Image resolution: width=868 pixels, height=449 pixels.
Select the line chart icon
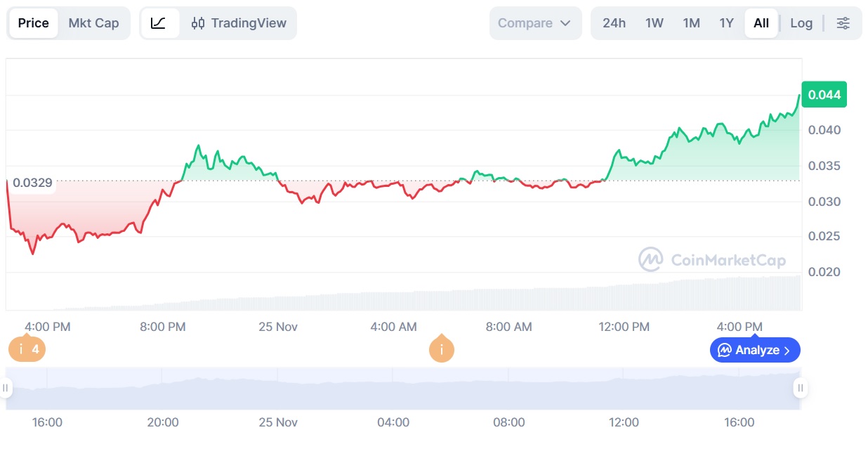click(x=159, y=23)
